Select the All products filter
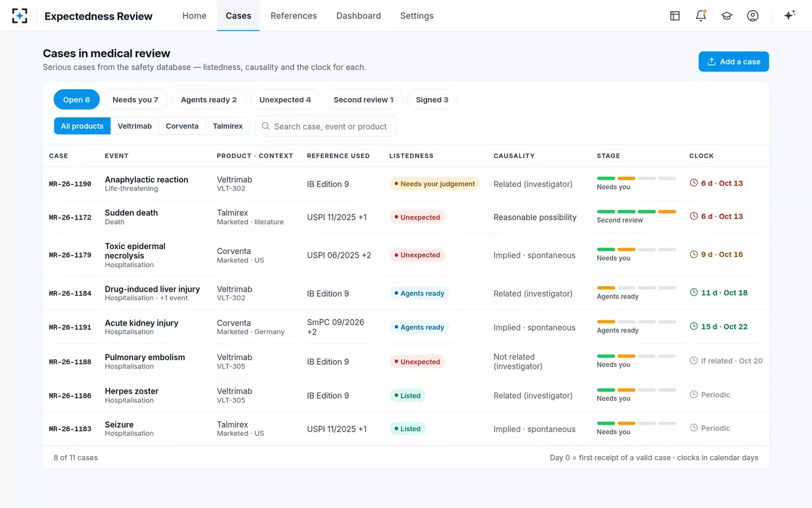This screenshot has width=812, height=508. (82, 126)
